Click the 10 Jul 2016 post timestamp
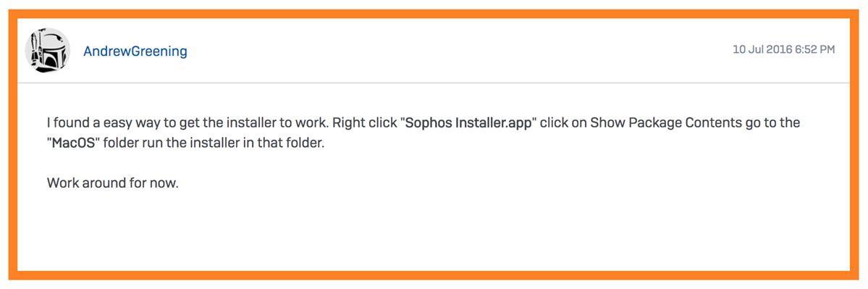This screenshot has width=868, height=289. click(784, 49)
